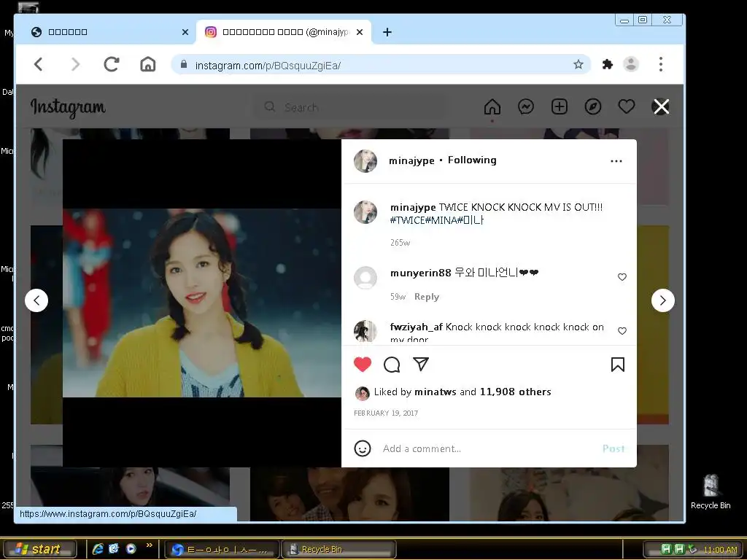This screenshot has width=747, height=560.
Task: Click the Instagram search field
Action: [x=350, y=107]
